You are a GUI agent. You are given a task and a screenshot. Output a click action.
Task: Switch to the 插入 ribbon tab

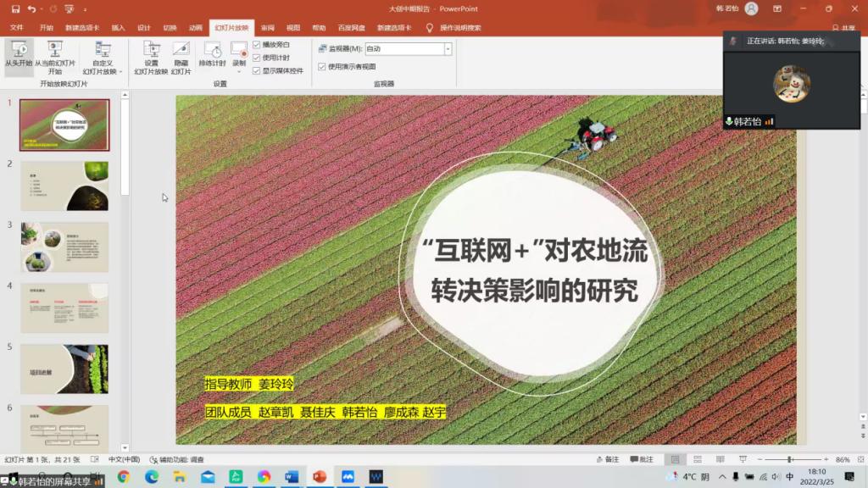coord(118,27)
